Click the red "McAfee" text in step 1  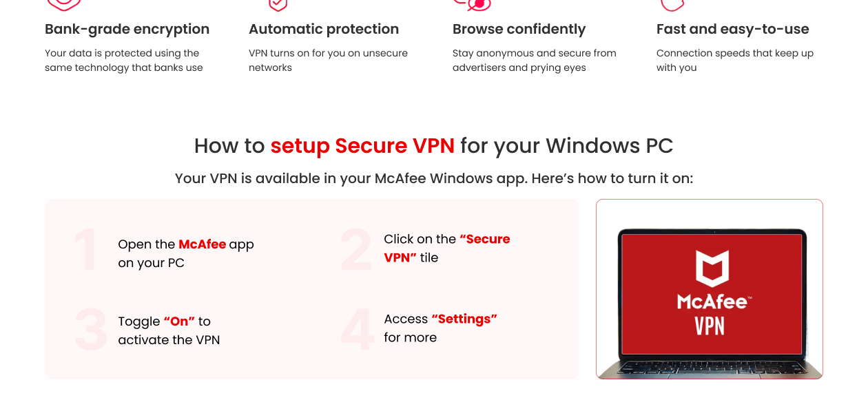click(x=202, y=244)
